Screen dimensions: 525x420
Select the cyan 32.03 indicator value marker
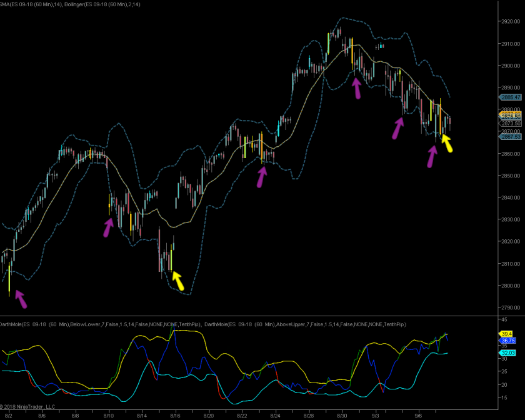click(x=507, y=353)
